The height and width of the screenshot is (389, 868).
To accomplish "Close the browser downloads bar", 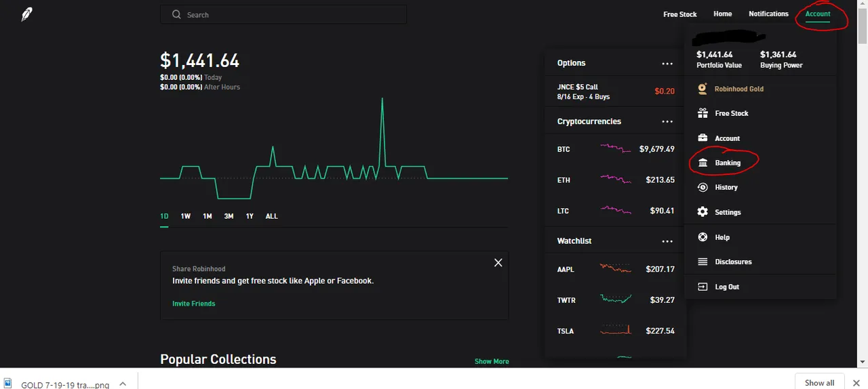I will click(x=856, y=383).
